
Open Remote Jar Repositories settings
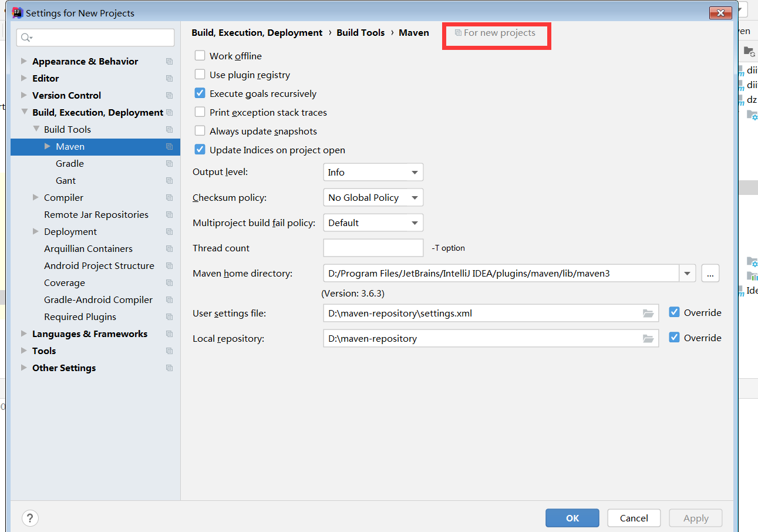point(95,215)
